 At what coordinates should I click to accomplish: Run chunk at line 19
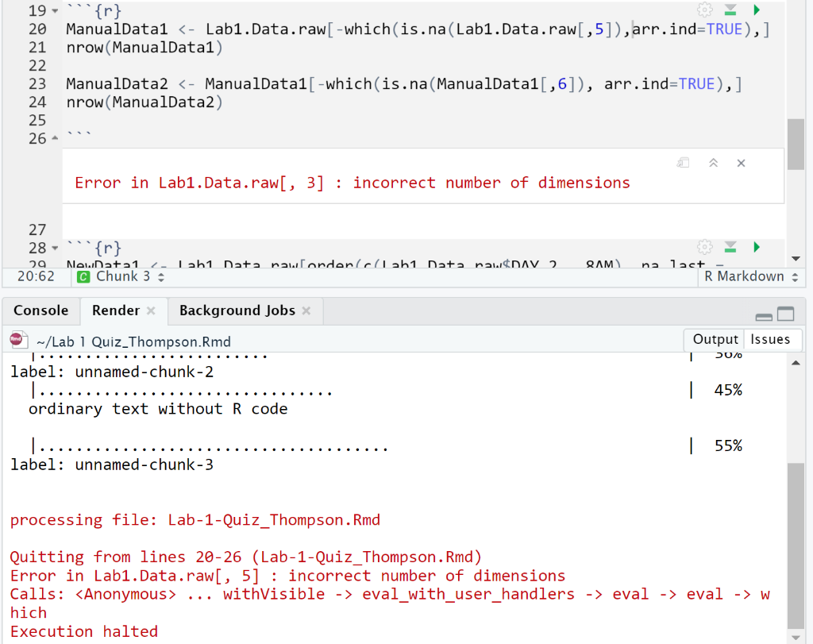pyautogui.click(x=757, y=10)
